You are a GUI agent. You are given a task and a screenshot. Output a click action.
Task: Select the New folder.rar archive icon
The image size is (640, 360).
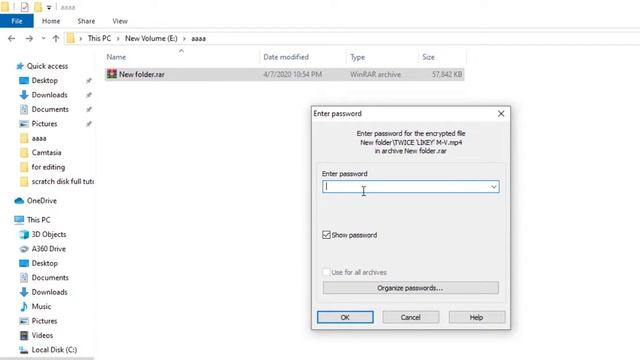[111, 74]
